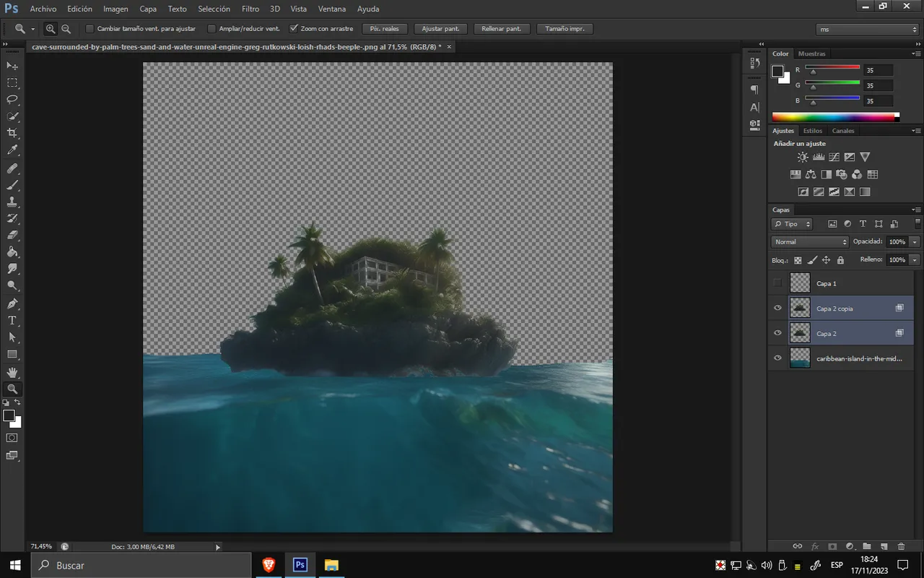Hide the Capa 2 copia layer
The image size is (924, 578).
(777, 309)
